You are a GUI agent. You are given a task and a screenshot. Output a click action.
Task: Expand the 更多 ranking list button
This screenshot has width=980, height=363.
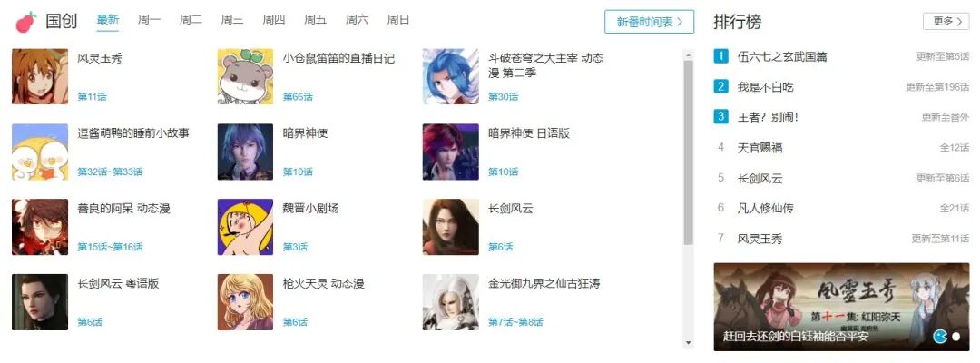(946, 21)
